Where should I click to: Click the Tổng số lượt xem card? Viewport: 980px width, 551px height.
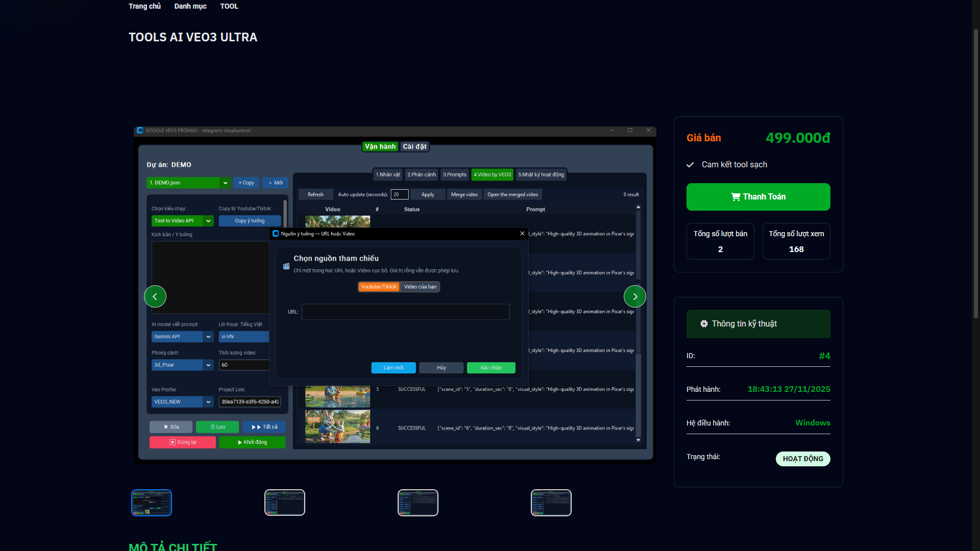(796, 241)
